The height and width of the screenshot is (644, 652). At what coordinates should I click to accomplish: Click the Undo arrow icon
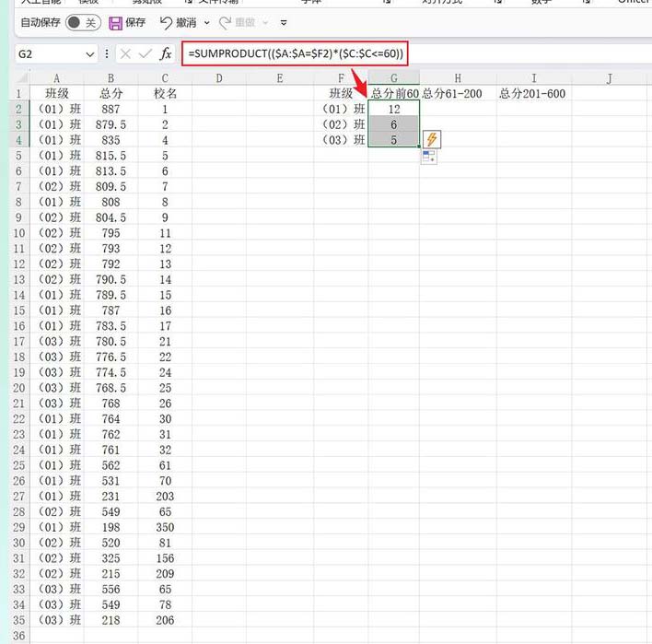166,22
